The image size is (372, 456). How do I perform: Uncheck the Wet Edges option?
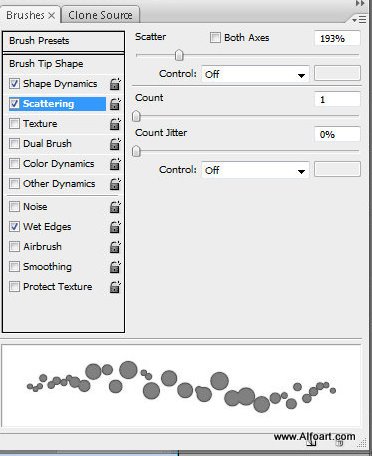tap(14, 227)
